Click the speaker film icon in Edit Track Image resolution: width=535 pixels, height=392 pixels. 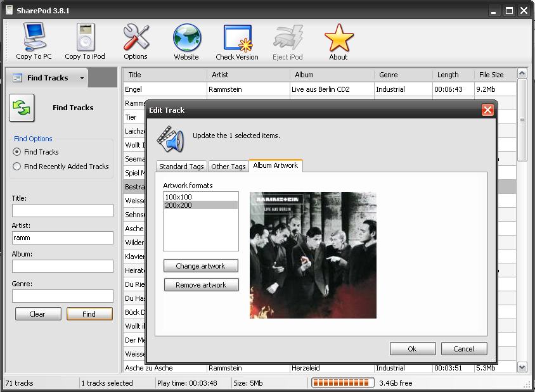point(171,139)
